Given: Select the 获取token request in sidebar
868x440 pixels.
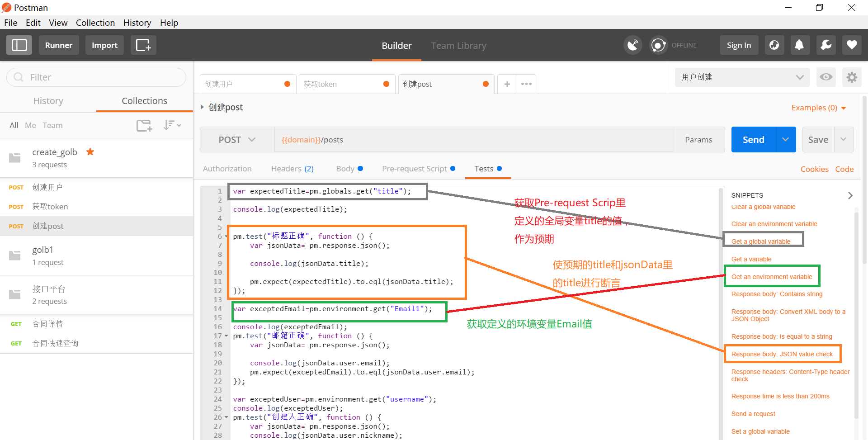Looking at the screenshot, I should (x=96, y=207).
